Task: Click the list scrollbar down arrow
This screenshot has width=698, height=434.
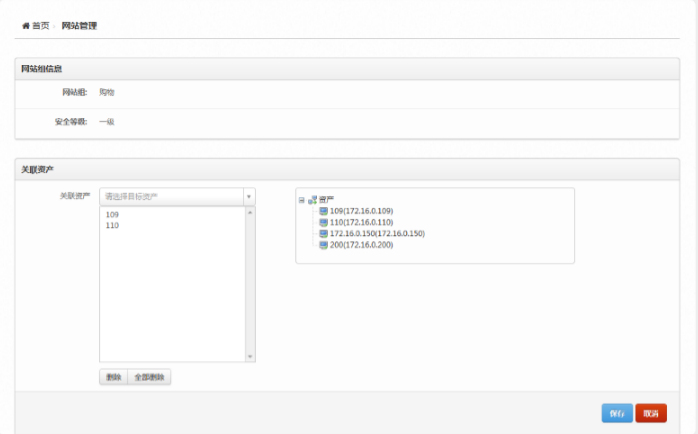Action: pyautogui.click(x=250, y=357)
